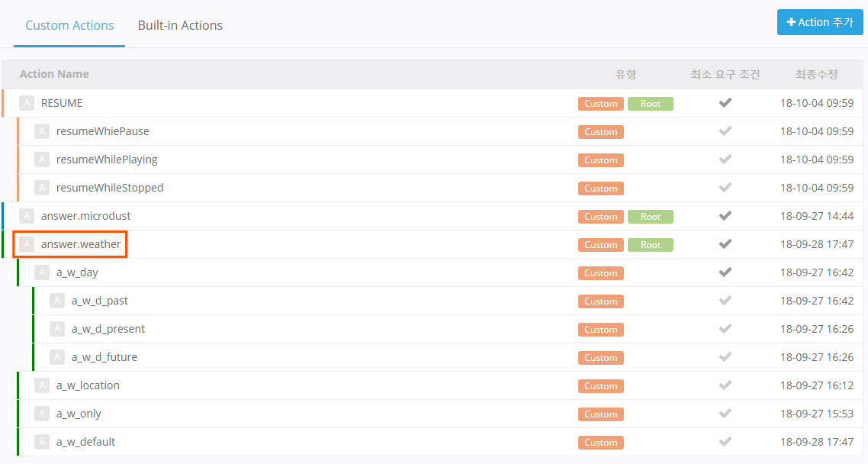Toggle the requirement checkmark for RESUME
Image resolution: width=868 pixels, height=464 pixels.
725,103
